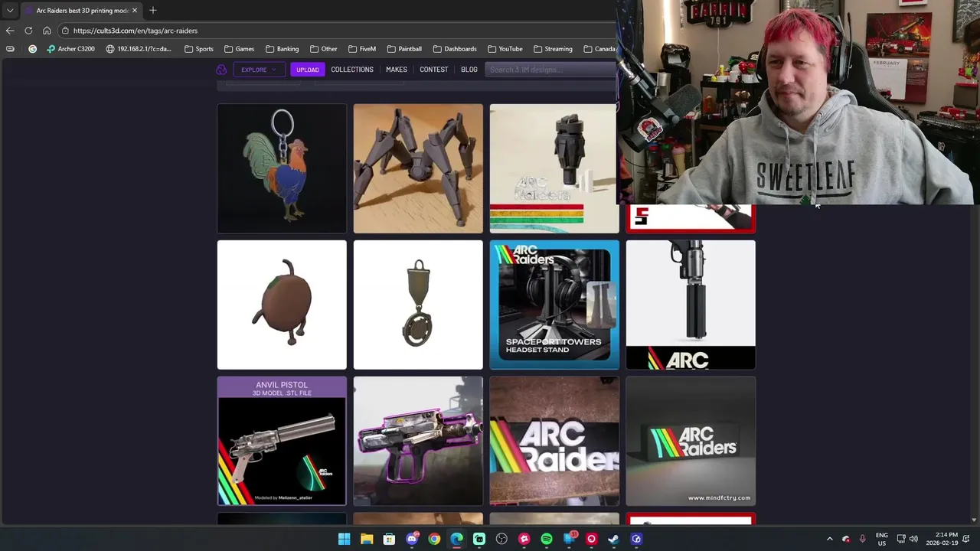Switch to Microsoft Edge in the taskbar
Image resolution: width=980 pixels, height=551 pixels.
click(456, 539)
